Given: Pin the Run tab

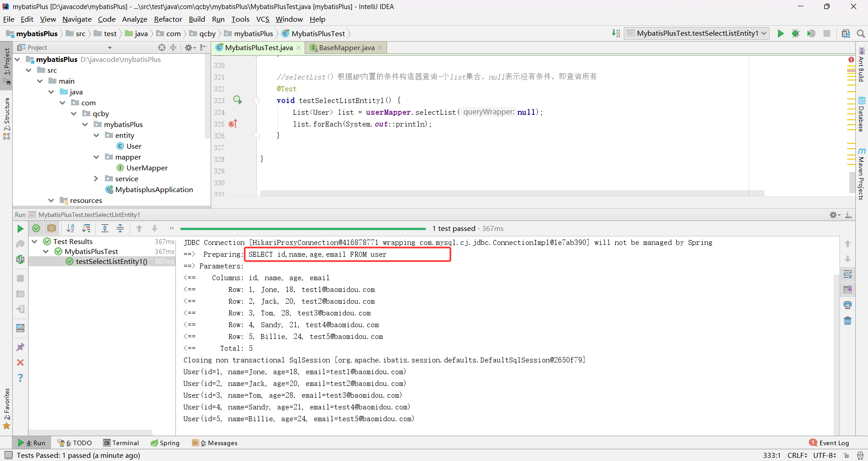Looking at the screenshot, I should pos(20,347).
